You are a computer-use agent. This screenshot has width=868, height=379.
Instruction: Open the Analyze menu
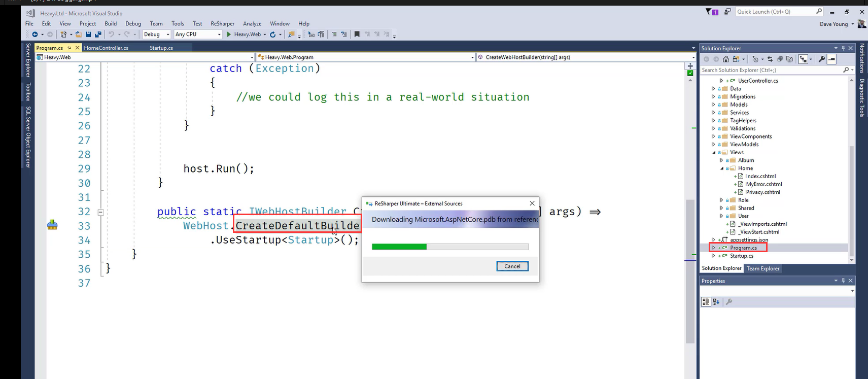click(x=252, y=24)
